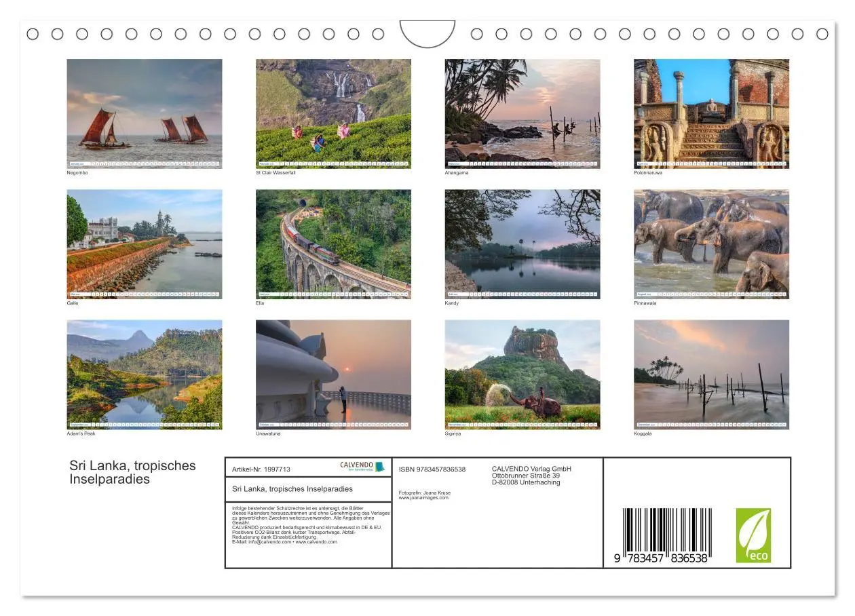Click the 'Adam's Peak' caption

point(81,434)
